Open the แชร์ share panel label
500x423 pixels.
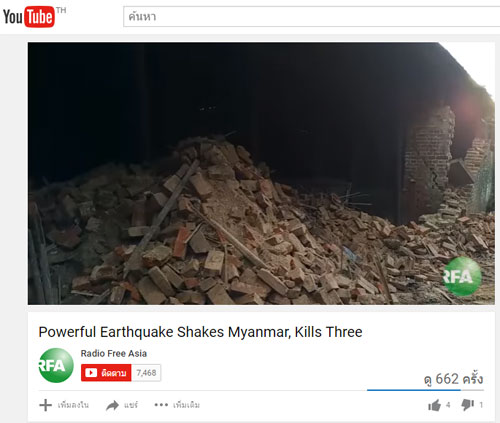click(131, 405)
